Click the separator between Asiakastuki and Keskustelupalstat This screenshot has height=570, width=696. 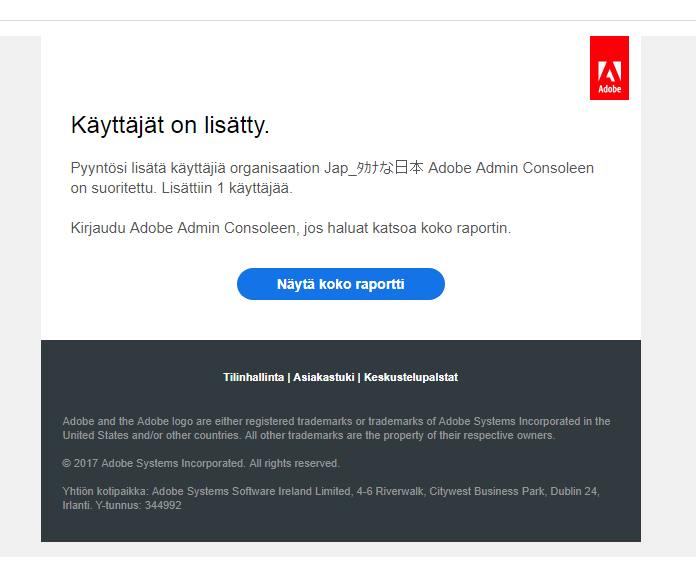tap(359, 378)
